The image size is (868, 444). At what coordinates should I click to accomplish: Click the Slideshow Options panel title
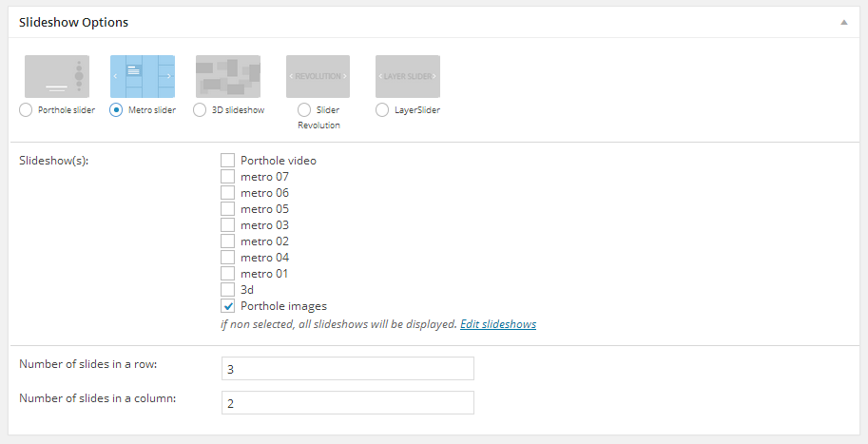tap(74, 22)
